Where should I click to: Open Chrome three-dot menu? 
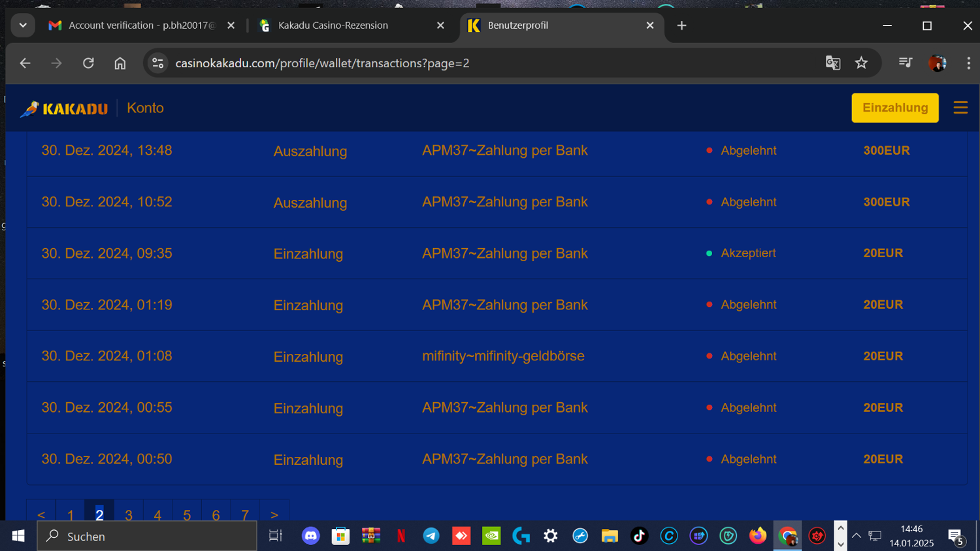coord(968,63)
